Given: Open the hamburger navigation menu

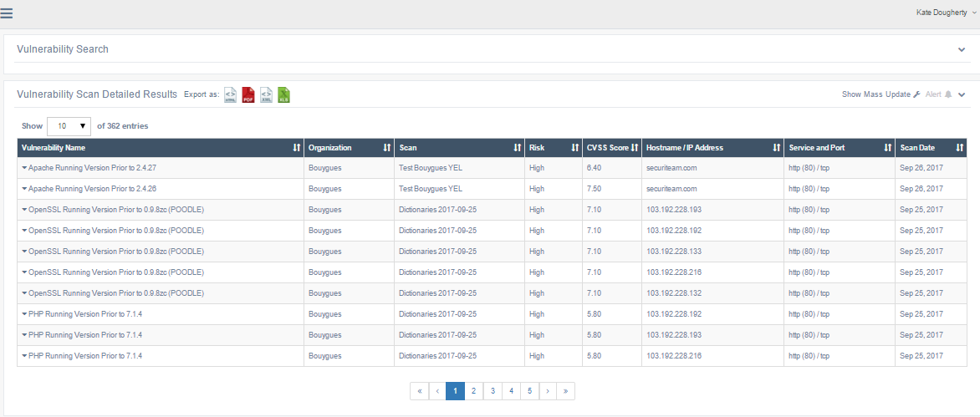Looking at the screenshot, I should click(x=7, y=13).
